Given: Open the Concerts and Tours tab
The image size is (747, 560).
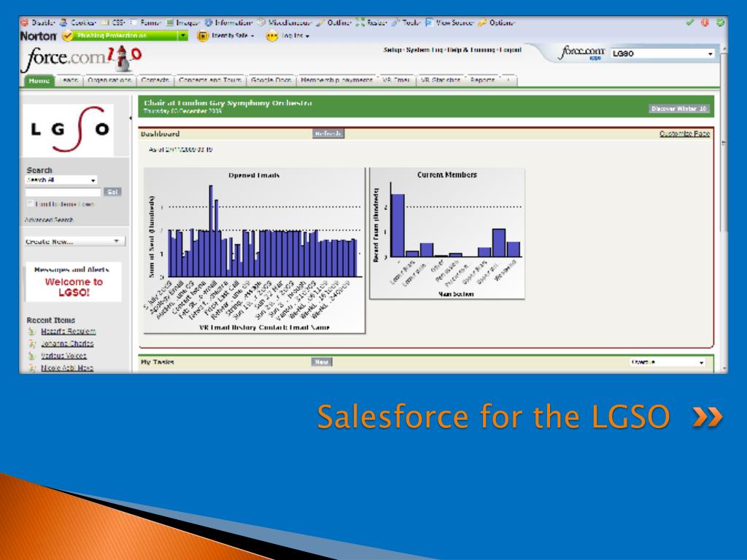Looking at the screenshot, I should 210,80.
